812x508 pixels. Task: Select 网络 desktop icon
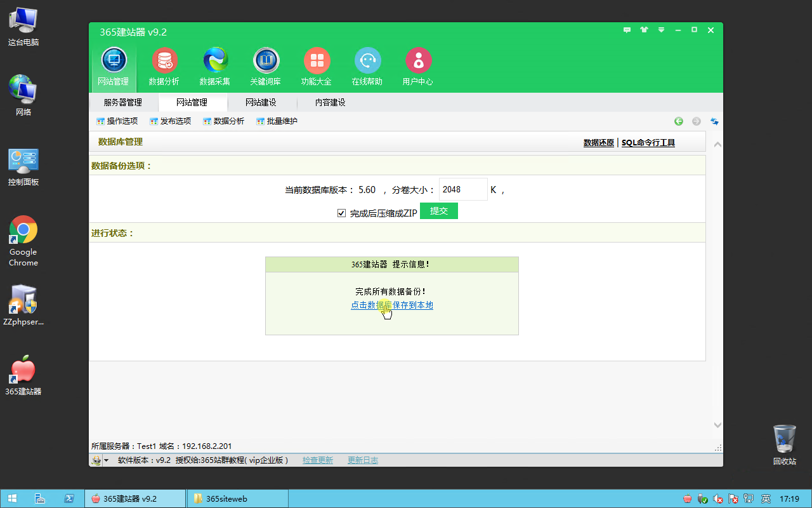click(x=23, y=95)
